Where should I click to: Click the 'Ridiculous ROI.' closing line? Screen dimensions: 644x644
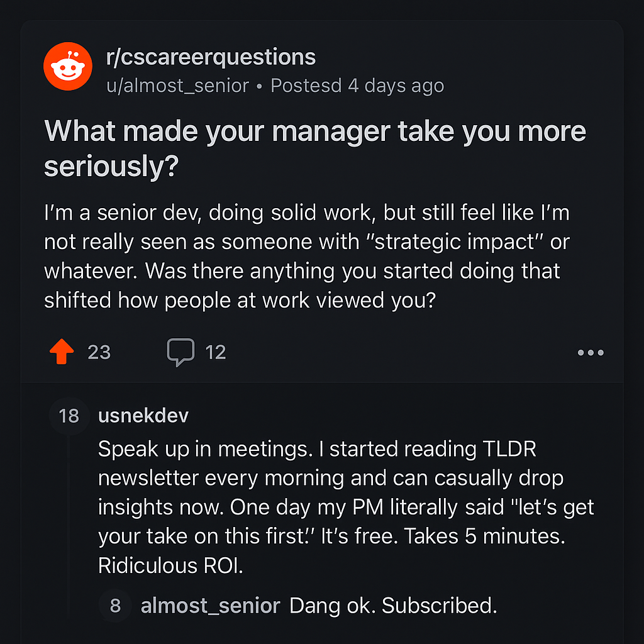(x=170, y=565)
